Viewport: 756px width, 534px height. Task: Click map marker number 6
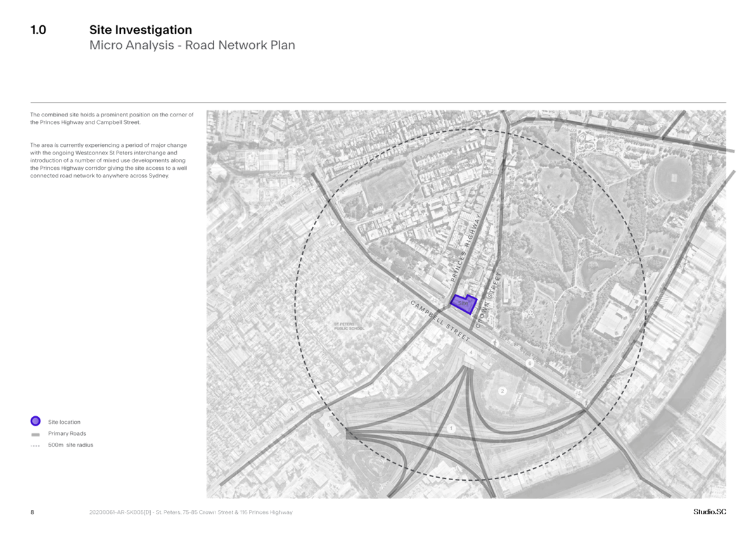529,363
